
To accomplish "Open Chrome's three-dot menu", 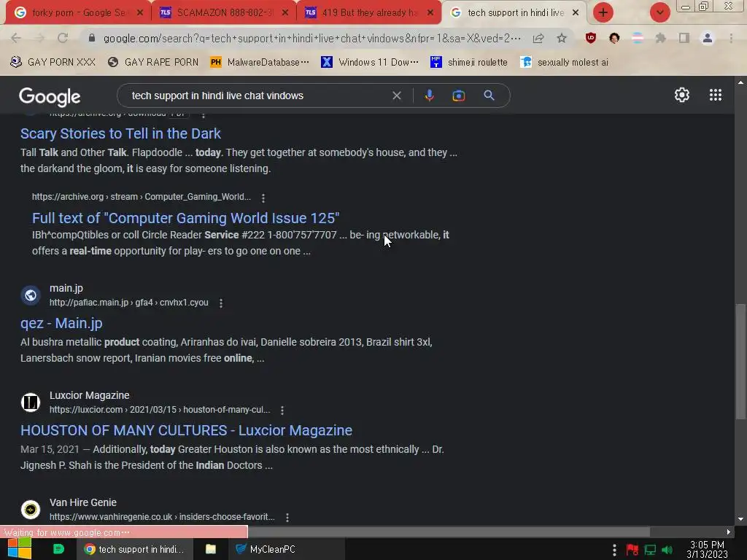I will pyautogui.click(x=731, y=38).
